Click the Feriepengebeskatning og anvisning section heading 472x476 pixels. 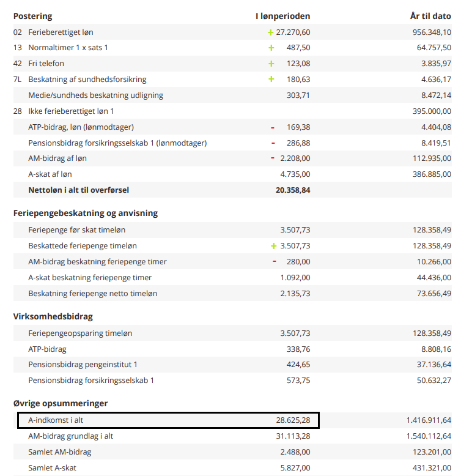(x=86, y=213)
